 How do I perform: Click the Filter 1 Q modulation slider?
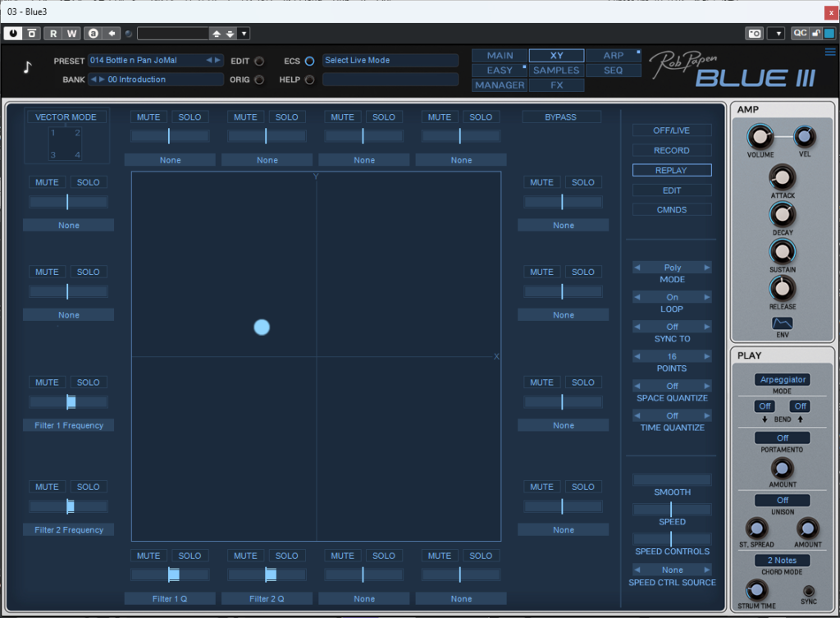click(x=170, y=573)
